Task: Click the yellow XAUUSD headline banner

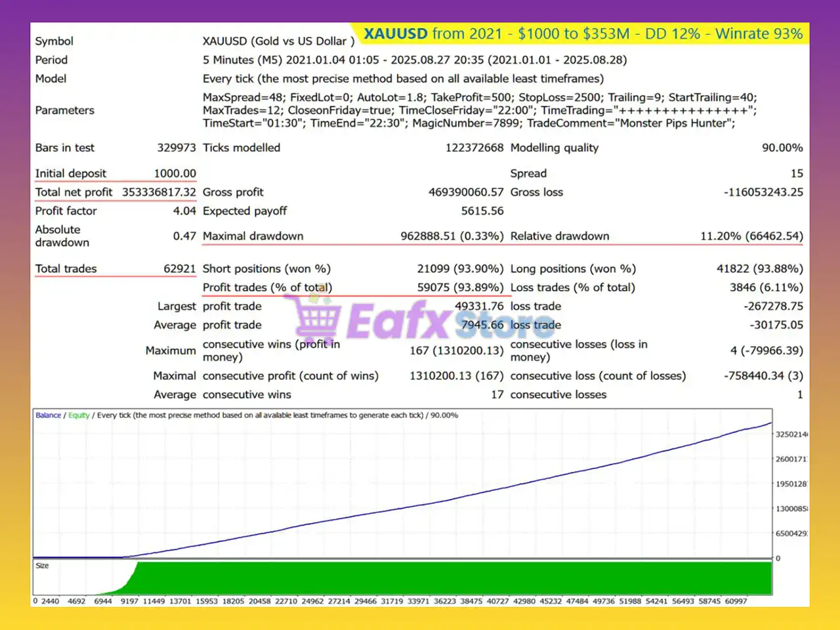Action: [x=583, y=34]
